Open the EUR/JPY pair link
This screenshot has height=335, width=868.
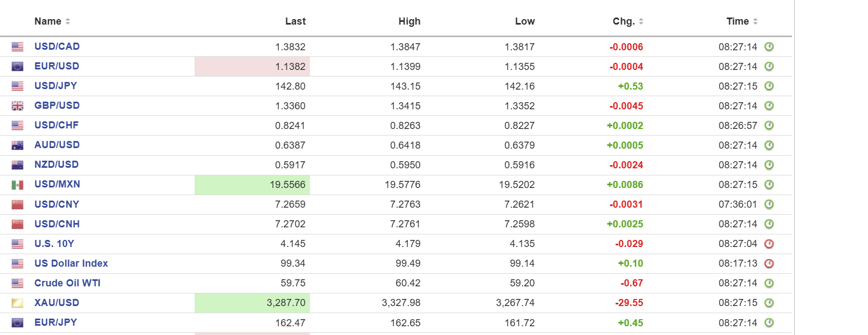[56, 322]
